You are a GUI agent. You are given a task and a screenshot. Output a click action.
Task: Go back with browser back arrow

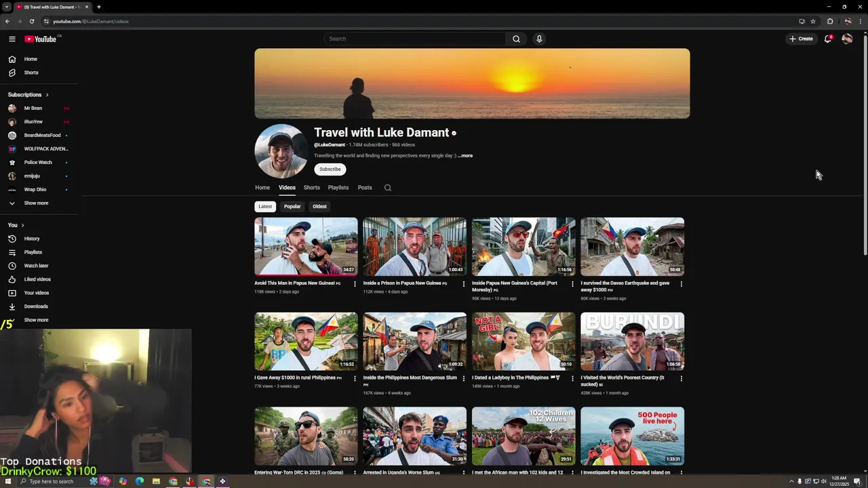7,21
